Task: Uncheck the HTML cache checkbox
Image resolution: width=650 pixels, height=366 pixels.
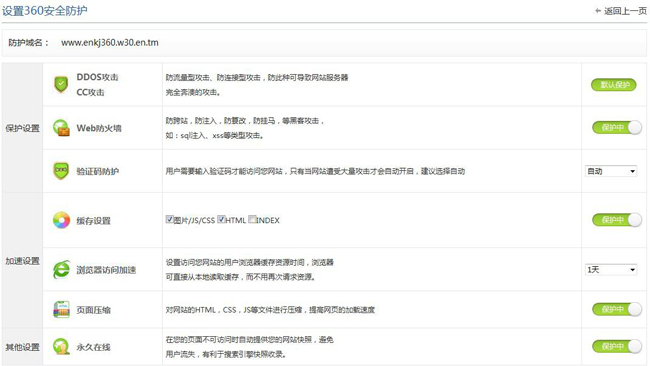Action: [x=221, y=219]
